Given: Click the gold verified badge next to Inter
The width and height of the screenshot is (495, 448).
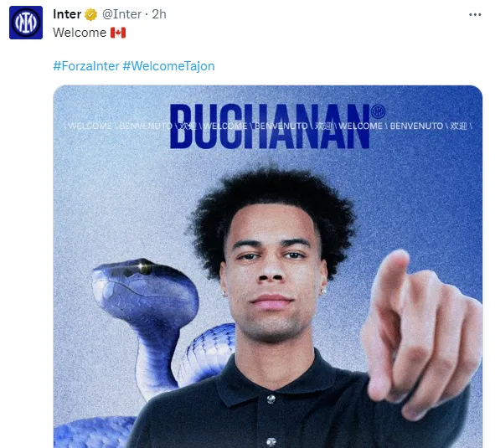Looking at the screenshot, I should coord(91,14).
